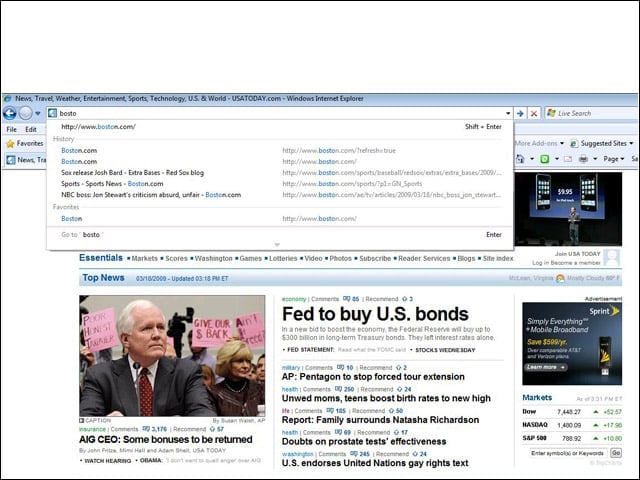Click the blue Go arrow button
Image resolution: width=640 pixels, height=480 pixels.
coord(520,113)
